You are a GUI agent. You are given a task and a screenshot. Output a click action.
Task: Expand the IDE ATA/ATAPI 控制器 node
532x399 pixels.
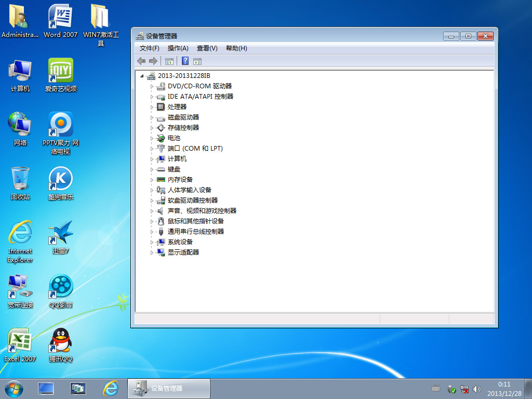coord(152,97)
